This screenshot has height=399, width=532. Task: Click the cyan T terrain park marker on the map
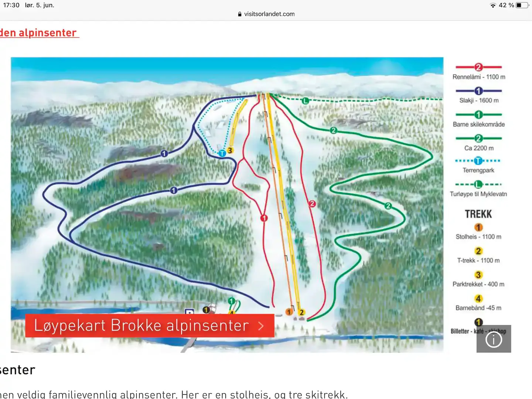coord(222,153)
